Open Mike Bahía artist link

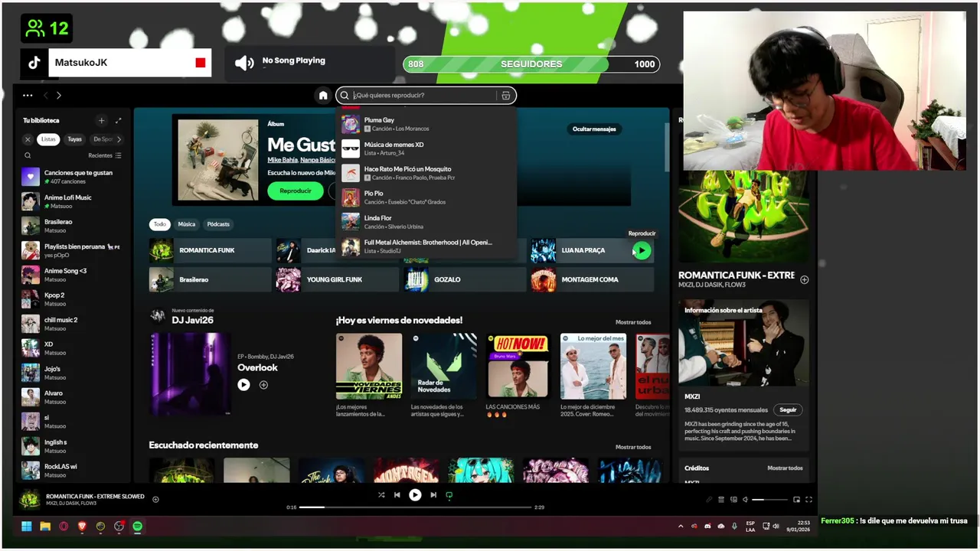(x=282, y=160)
